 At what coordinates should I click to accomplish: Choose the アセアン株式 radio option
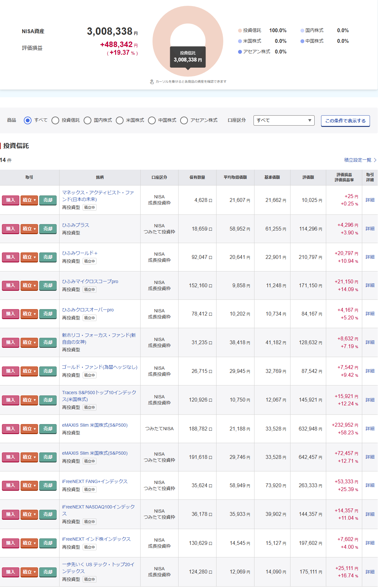click(184, 120)
